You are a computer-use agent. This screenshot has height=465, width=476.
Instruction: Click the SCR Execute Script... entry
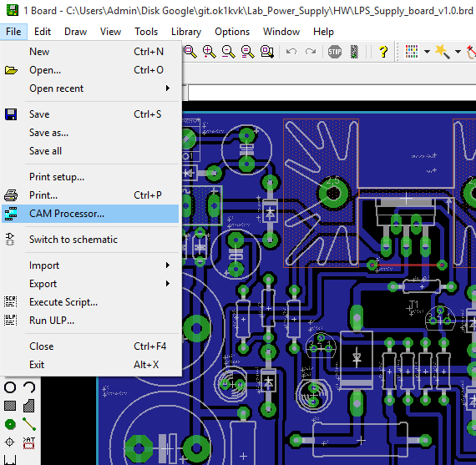[x=90, y=302]
